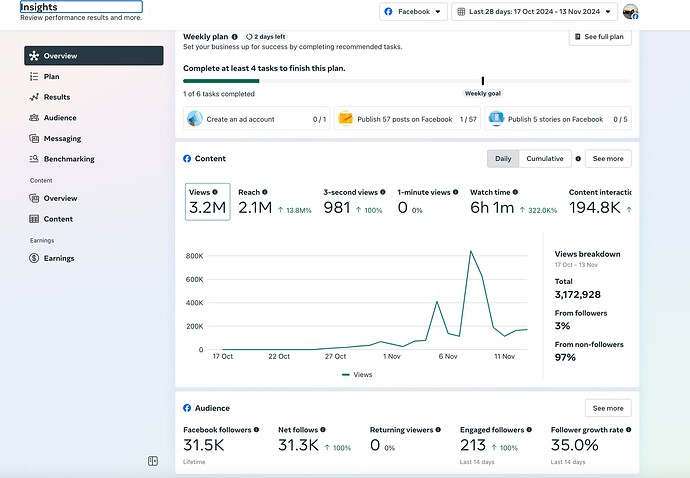
Task: Click the weekly plan progress bar
Action: [407, 81]
